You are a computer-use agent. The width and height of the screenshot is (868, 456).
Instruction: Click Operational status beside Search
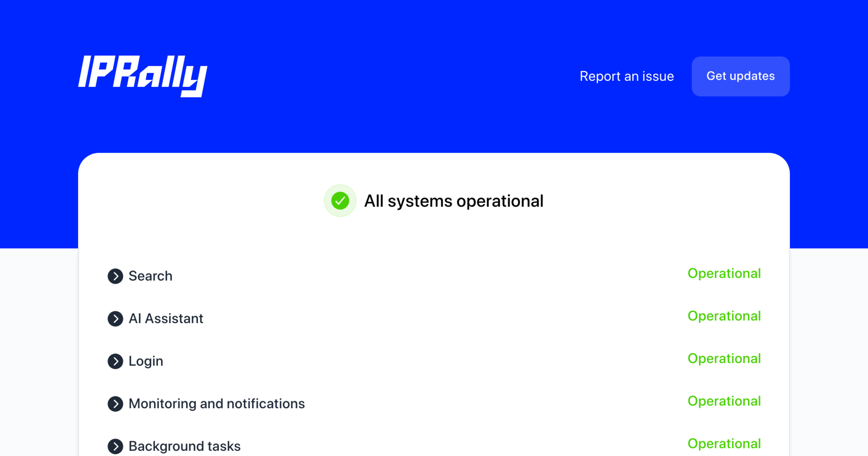[x=724, y=274]
